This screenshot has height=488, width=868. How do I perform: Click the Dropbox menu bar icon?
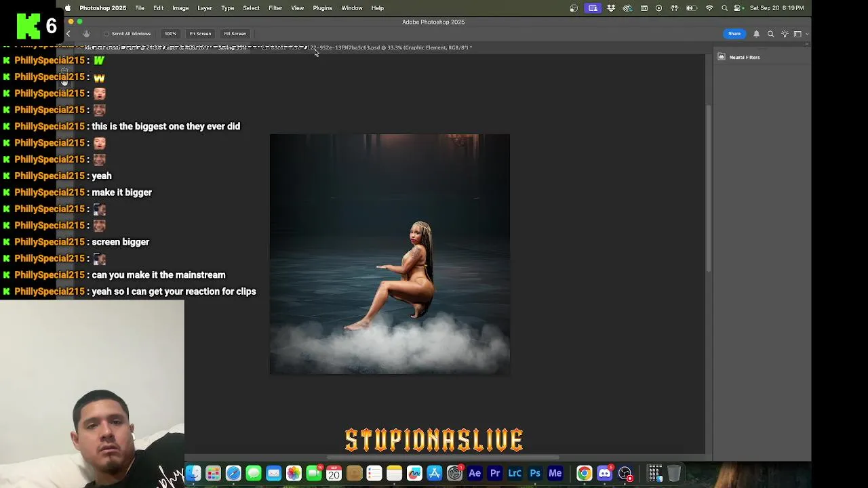pyautogui.click(x=611, y=8)
